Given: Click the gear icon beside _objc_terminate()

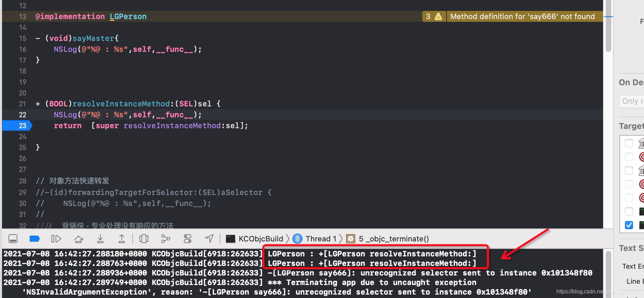Looking at the screenshot, I should 351,239.
